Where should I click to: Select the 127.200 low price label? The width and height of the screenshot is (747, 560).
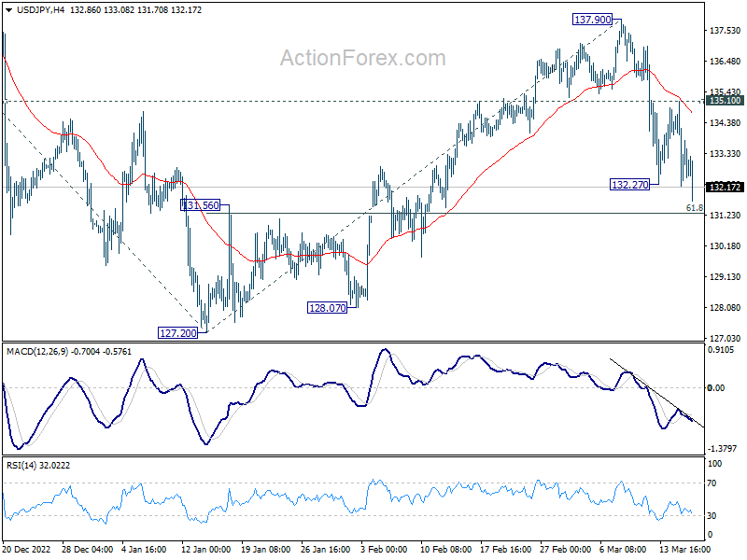pyautogui.click(x=177, y=333)
